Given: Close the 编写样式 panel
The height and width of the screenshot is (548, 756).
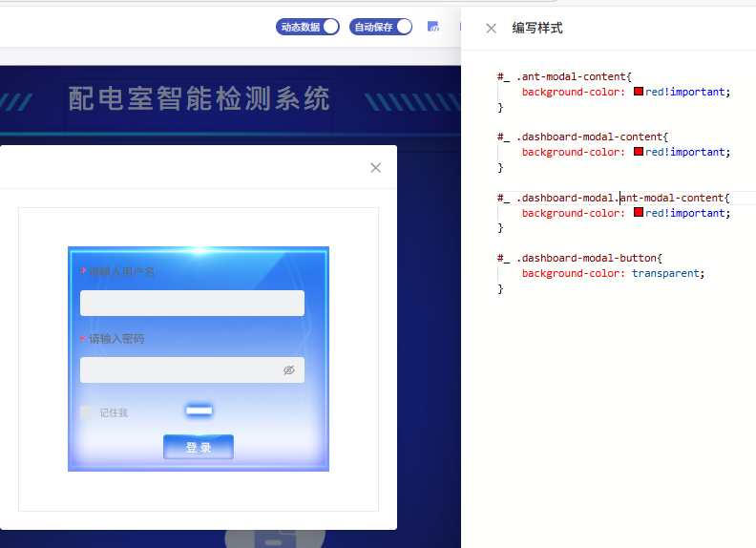Looking at the screenshot, I should [491, 29].
